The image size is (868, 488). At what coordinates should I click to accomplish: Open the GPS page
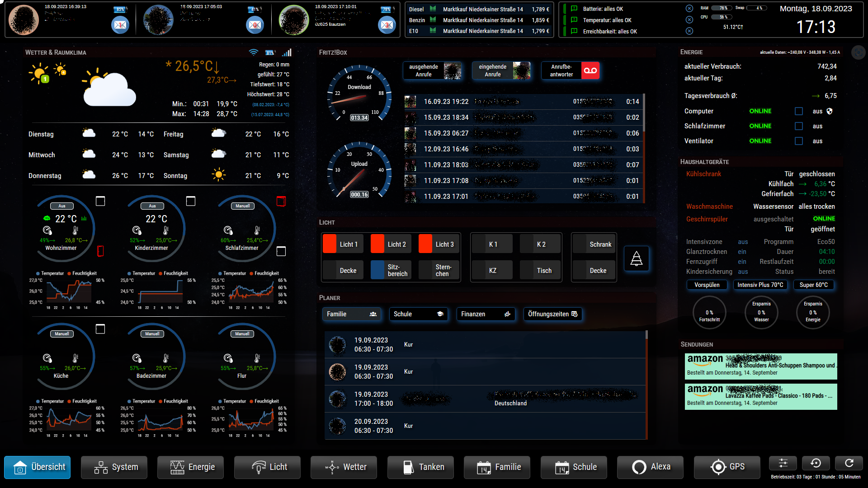coord(727,467)
